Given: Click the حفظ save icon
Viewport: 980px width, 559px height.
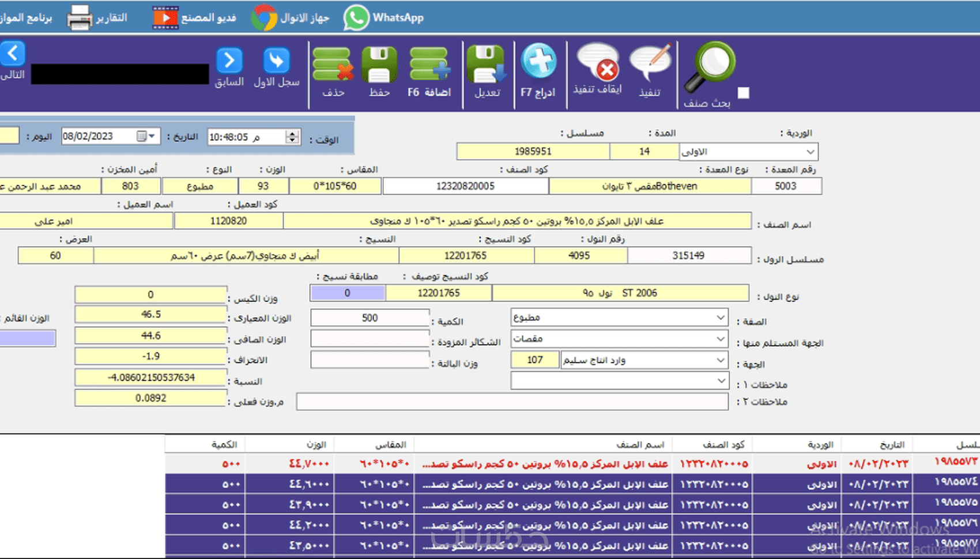Looking at the screenshot, I should click(x=379, y=65).
